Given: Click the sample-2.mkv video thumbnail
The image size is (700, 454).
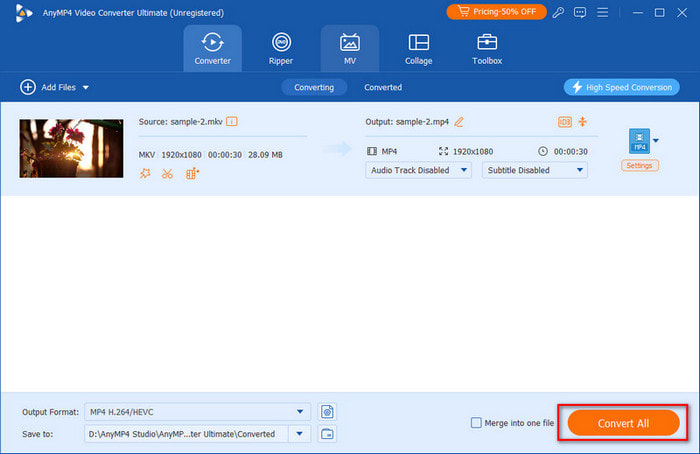Looking at the screenshot, I should click(71, 148).
